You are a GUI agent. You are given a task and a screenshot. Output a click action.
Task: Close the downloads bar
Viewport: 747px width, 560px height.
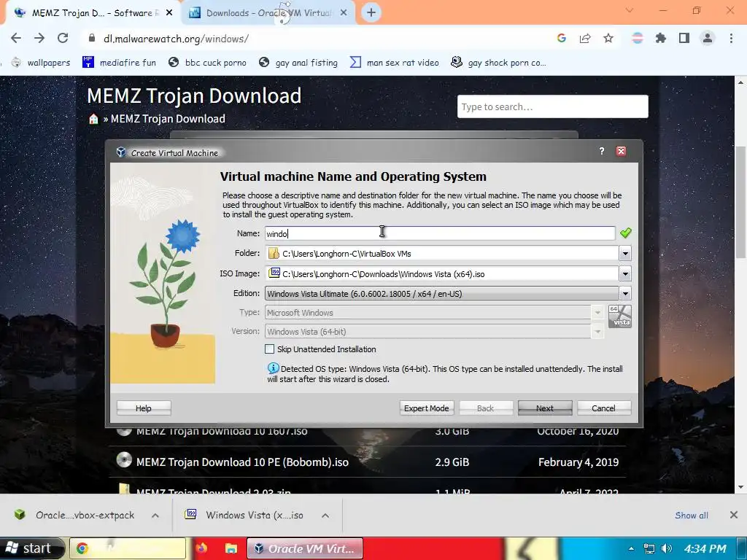click(x=734, y=515)
